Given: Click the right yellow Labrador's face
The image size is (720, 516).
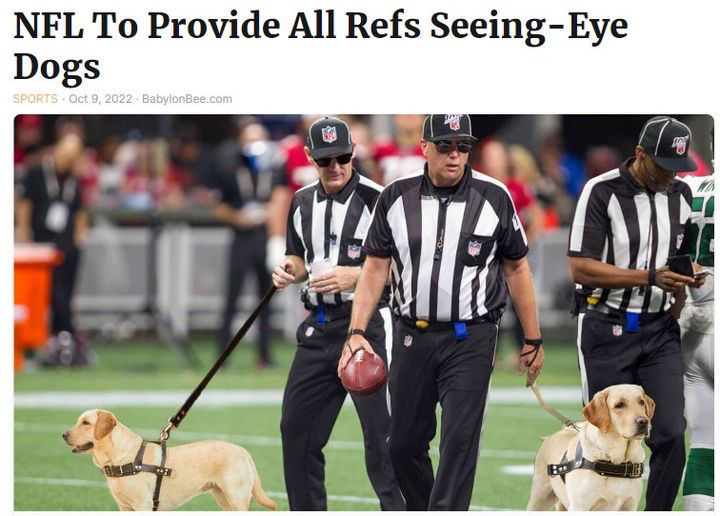Looking at the screenshot, I should click(x=625, y=412).
